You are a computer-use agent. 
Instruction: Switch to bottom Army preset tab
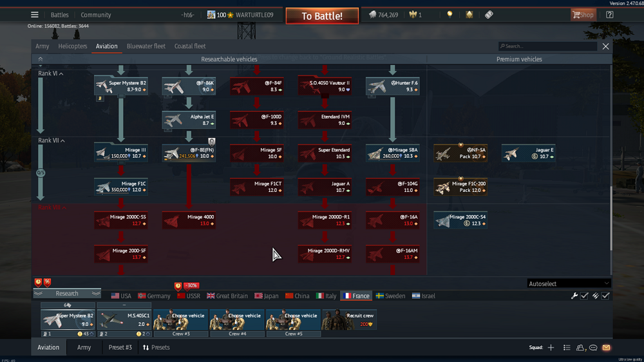coord(84,348)
